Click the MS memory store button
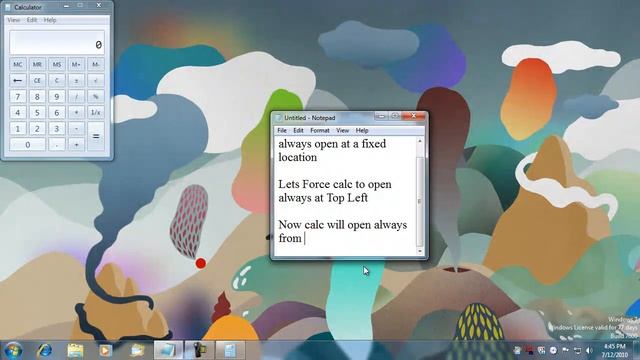The height and width of the screenshot is (360, 640). pyautogui.click(x=57, y=64)
